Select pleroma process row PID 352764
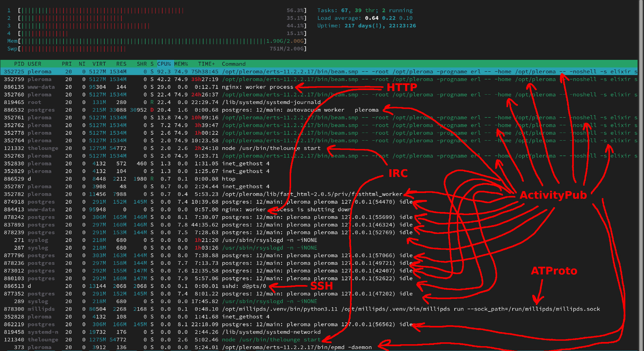 pyautogui.click(x=319, y=141)
